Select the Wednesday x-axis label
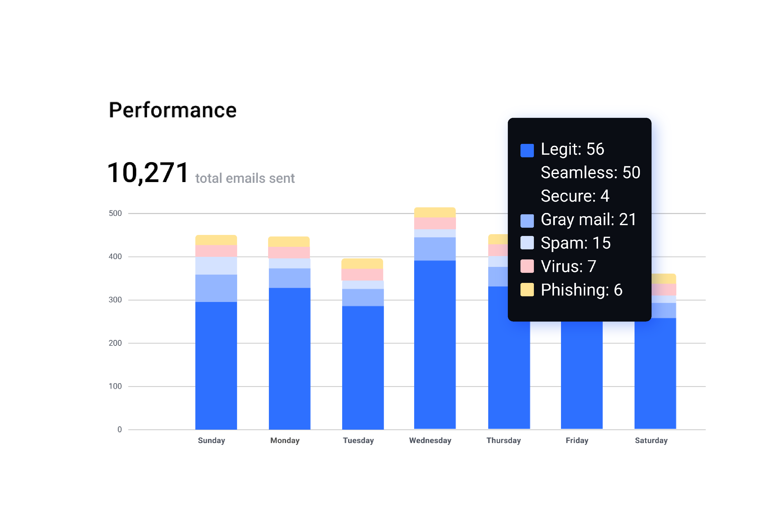This screenshot has height=532, width=762. [x=430, y=440]
